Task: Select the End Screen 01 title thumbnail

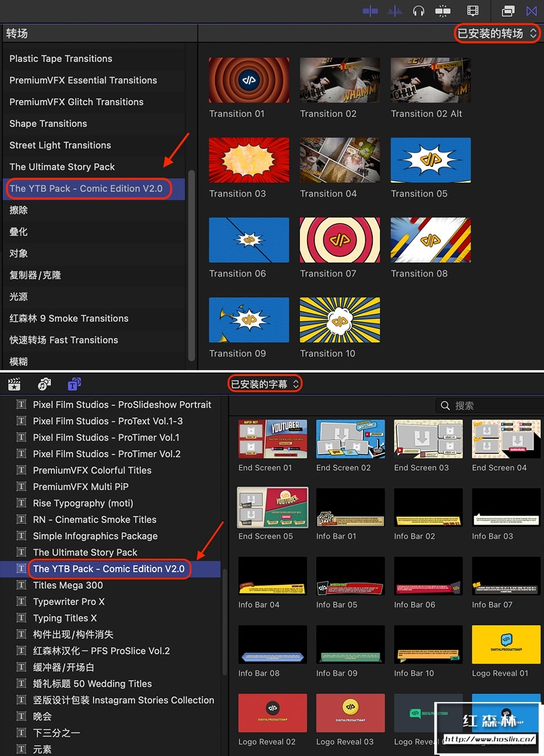Action: pos(272,439)
